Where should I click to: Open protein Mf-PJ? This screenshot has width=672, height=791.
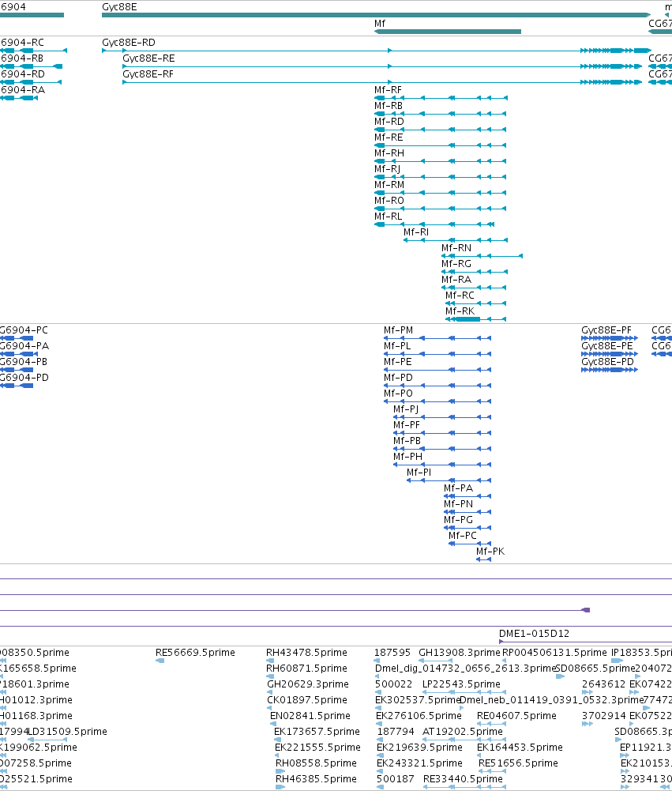click(x=406, y=409)
